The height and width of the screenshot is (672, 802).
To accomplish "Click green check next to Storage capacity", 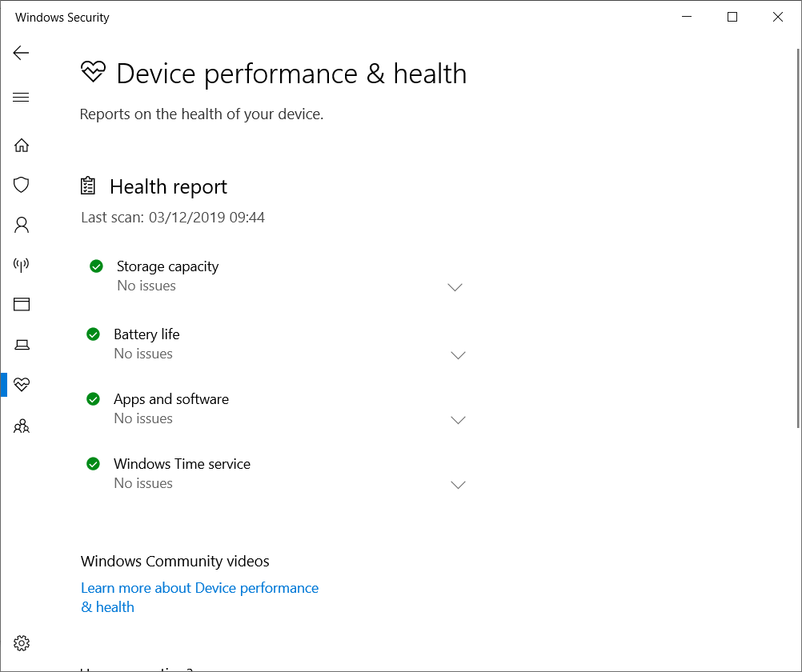I will (x=96, y=266).
